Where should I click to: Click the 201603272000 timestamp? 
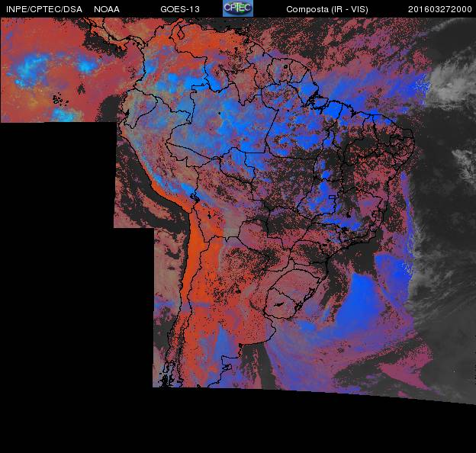click(x=440, y=9)
